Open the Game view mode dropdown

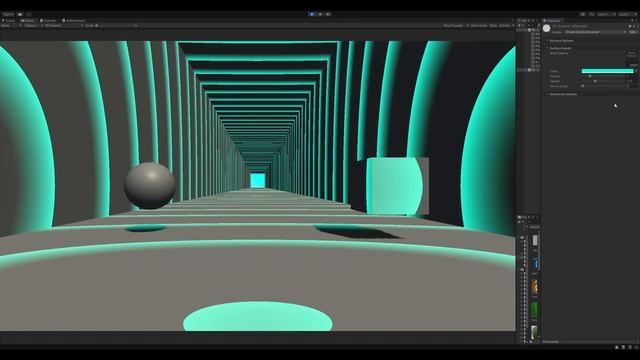coord(10,25)
